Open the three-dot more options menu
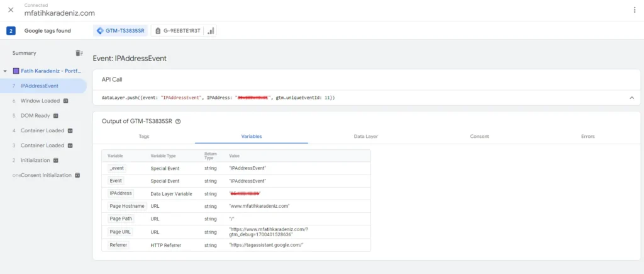The height and width of the screenshot is (274, 644). [633, 10]
